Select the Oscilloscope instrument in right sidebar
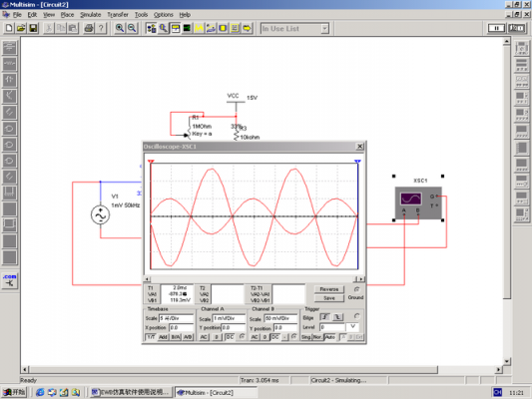Viewport: 532px width, 399px height. point(521,98)
